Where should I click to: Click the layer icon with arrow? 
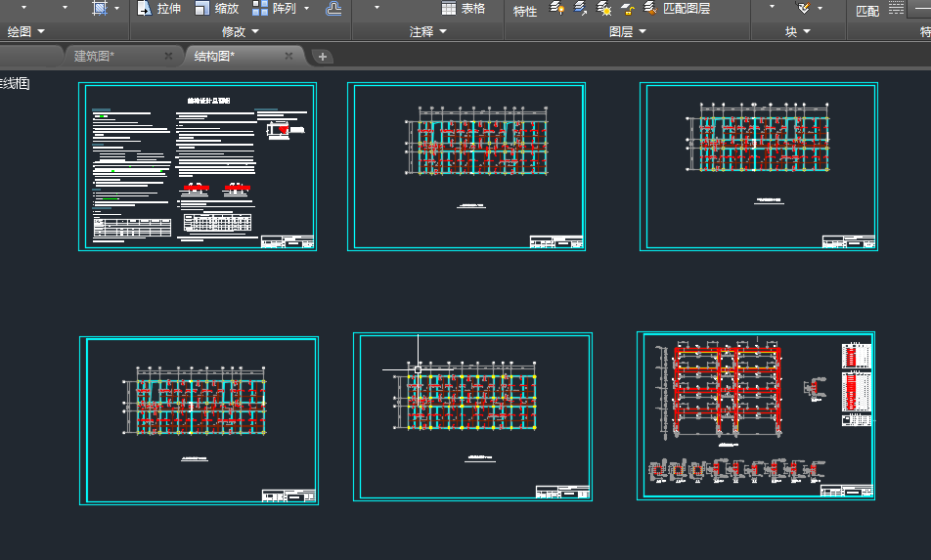[x=580, y=9]
